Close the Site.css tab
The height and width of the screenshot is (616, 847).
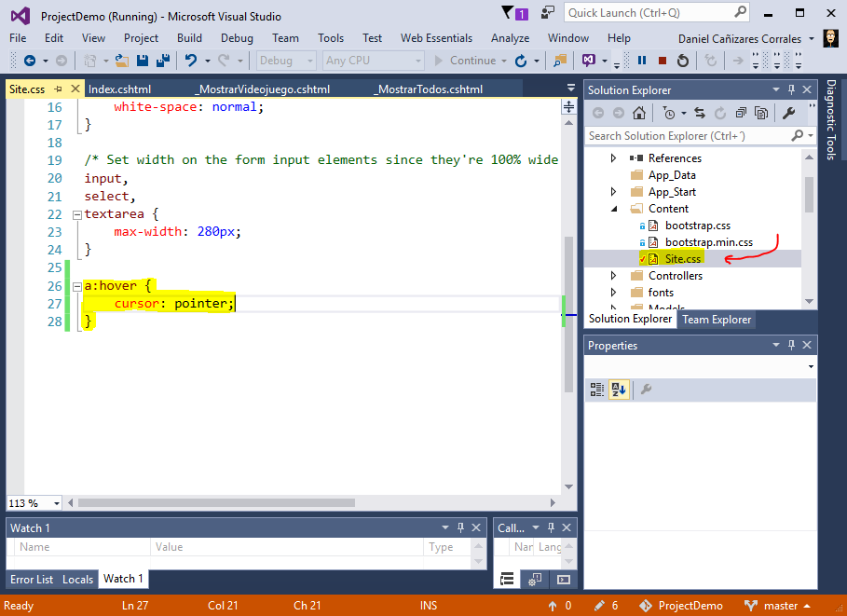click(x=75, y=89)
